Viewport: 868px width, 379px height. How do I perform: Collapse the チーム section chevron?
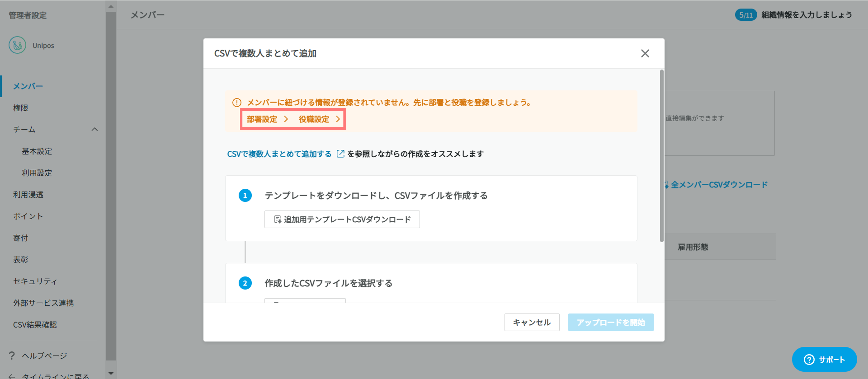pos(95,129)
